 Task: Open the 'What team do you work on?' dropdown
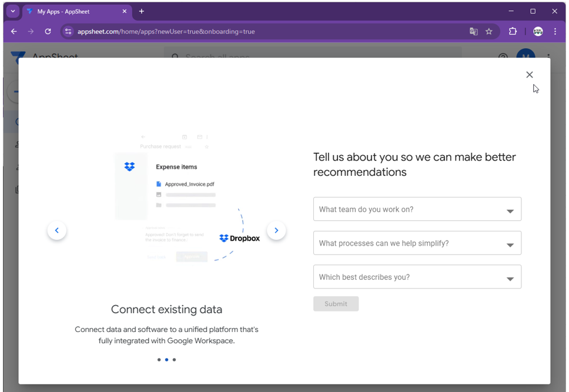[417, 209]
